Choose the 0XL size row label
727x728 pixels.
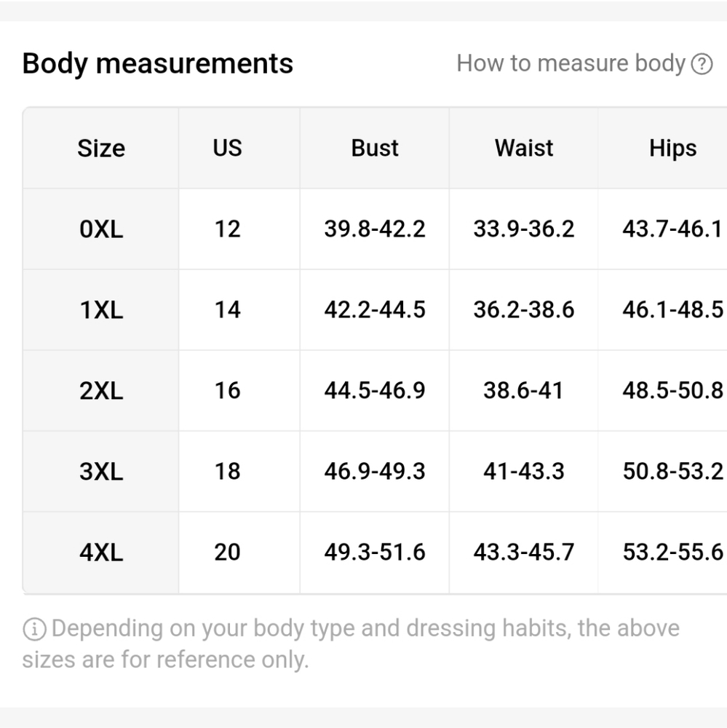click(101, 229)
